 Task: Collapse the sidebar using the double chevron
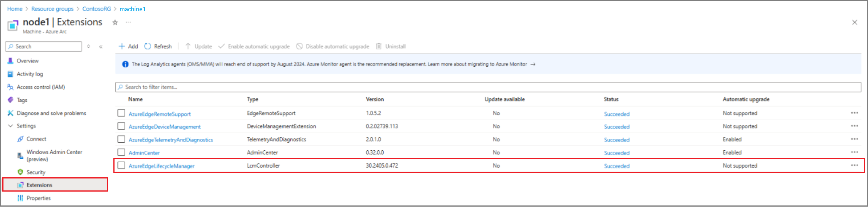pos(101,47)
